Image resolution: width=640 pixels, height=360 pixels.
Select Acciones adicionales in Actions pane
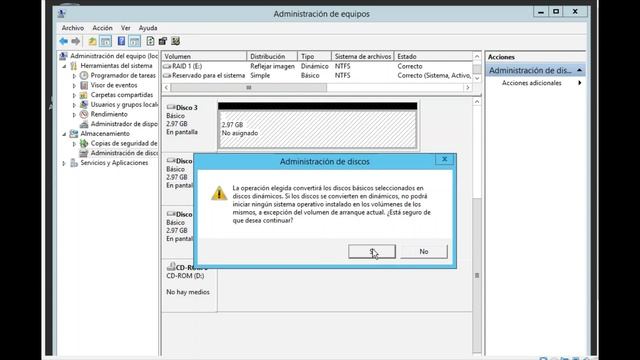[x=531, y=83]
